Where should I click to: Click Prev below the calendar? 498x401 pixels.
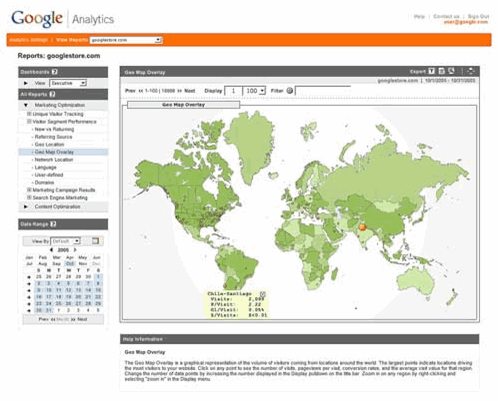click(x=44, y=319)
